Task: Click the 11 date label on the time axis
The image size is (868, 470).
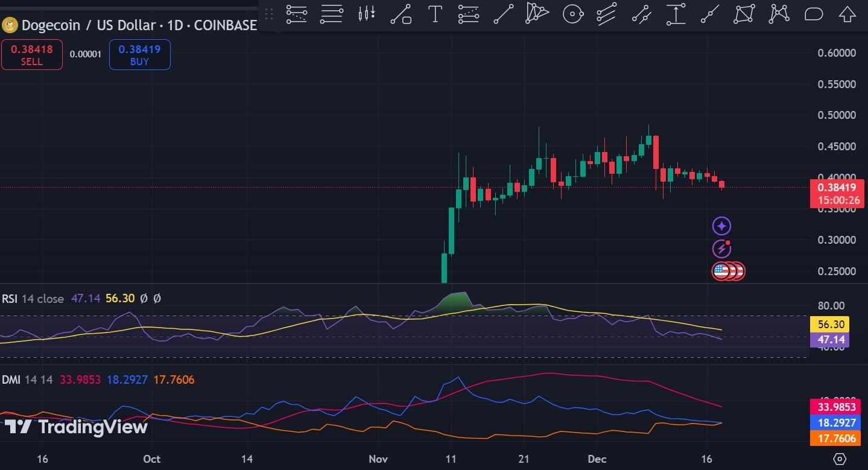Action: (x=452, y=459)
